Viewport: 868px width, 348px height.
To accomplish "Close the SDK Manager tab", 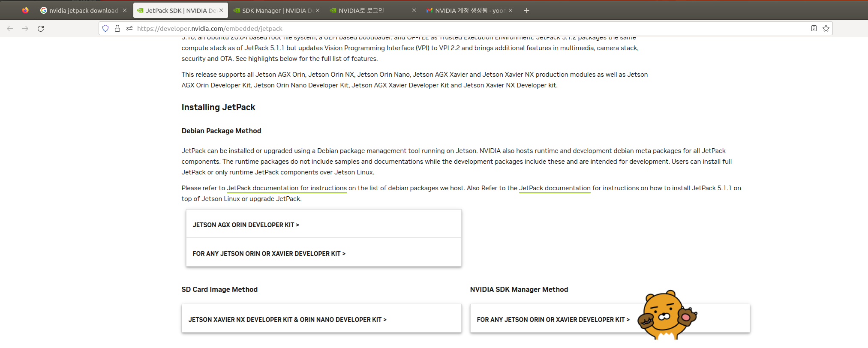I will pos(318,10).
